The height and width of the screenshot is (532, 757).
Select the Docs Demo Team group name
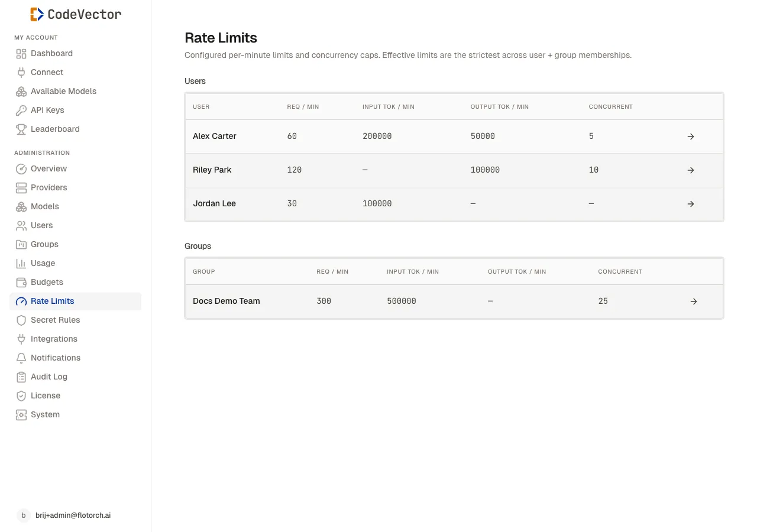[x=227, y=301]
